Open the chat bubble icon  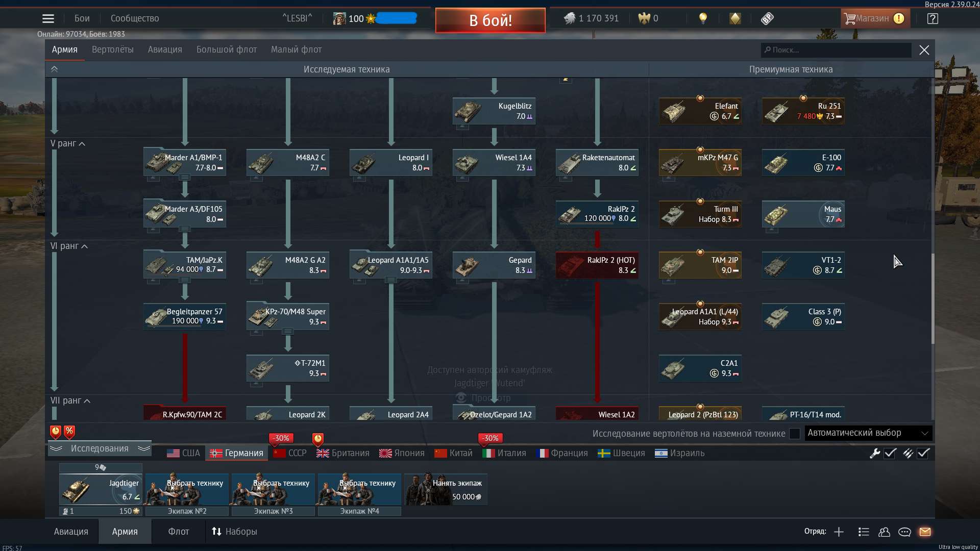point(904,532)
